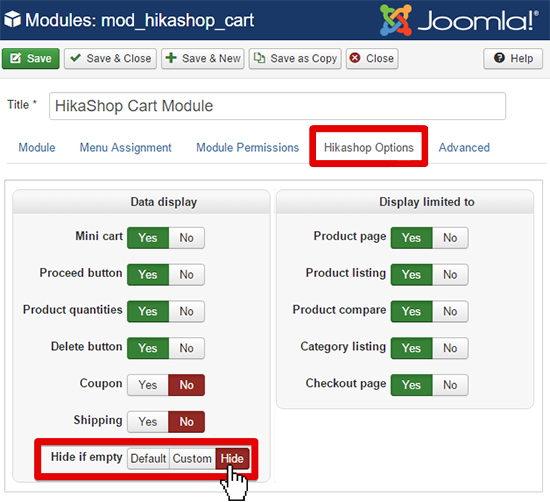Select the Hikashop Options tab
The height and width of the screenshot is (502, 550).
(x=369, y=147)
